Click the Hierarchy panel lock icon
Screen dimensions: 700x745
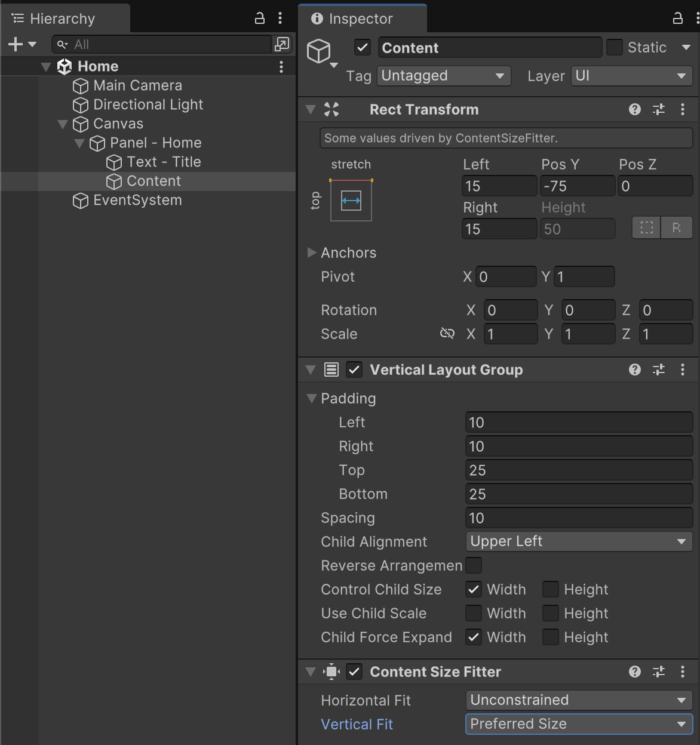coord(260,19)
